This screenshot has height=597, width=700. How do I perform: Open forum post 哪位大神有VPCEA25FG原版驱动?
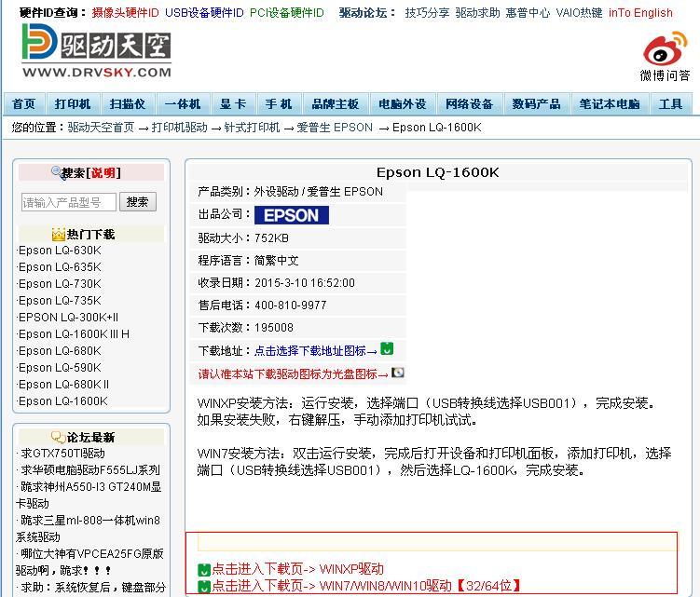pyautogui.click(x=89, y=563)
